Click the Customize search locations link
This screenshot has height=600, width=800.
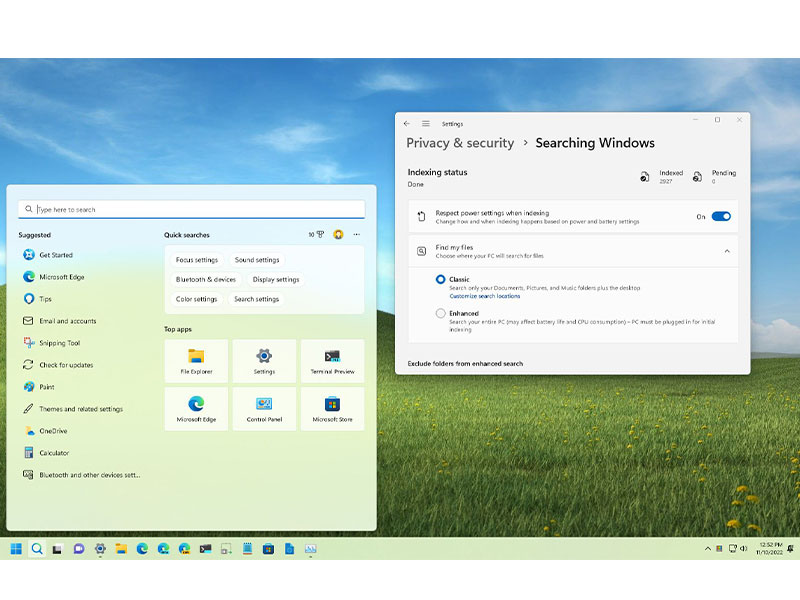point(485,296)
